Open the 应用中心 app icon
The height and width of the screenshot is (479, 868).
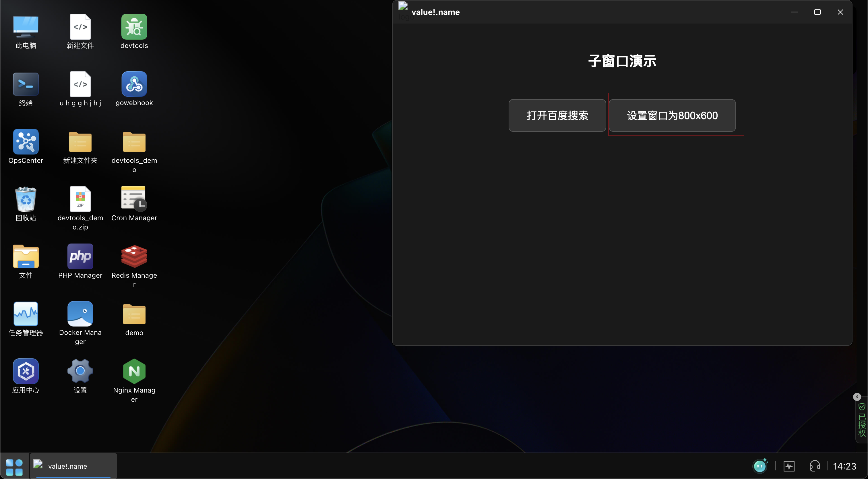26,372
